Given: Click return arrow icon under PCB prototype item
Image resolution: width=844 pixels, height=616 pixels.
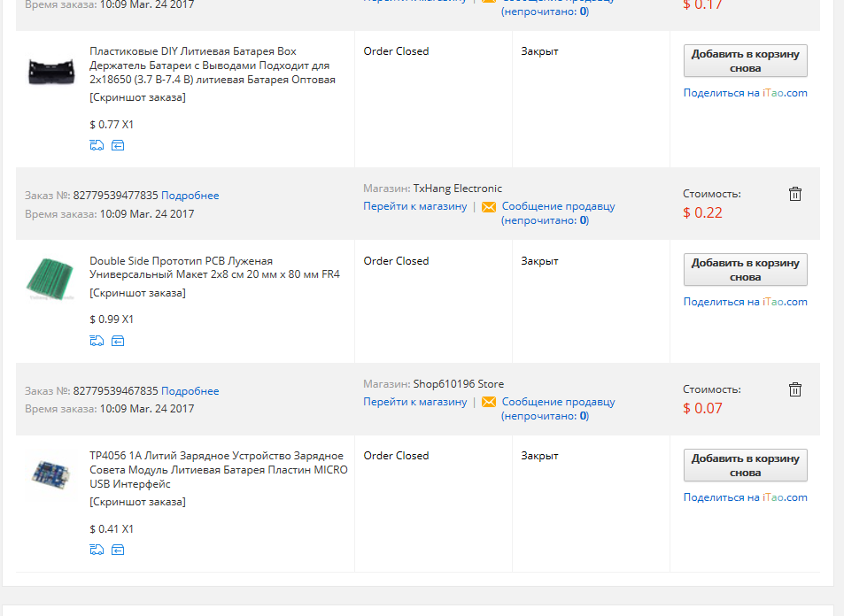Looking at the screenshot, I should point(118,341).
